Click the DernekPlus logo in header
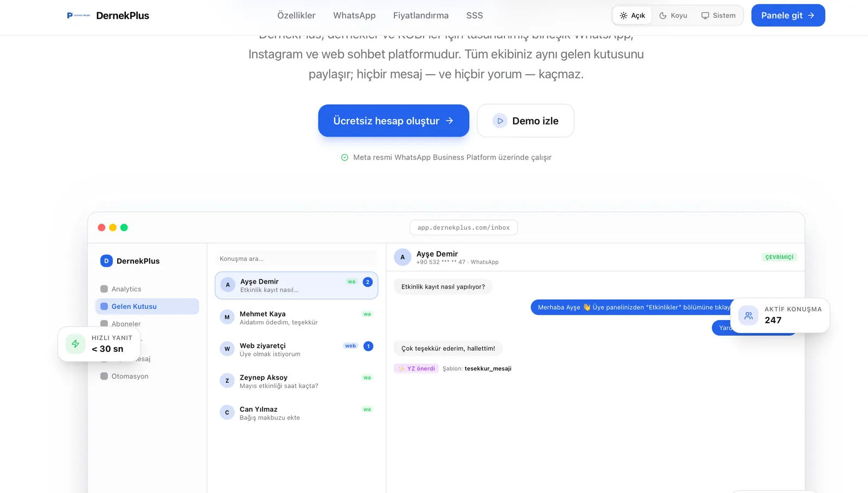Image resolution: width=868 pixels, height=493 pixels. pos(108,16)
